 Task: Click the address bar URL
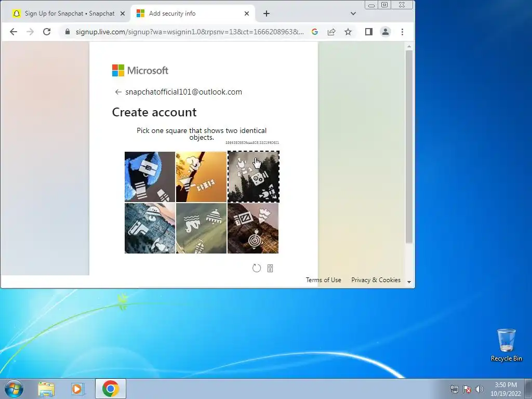click(x=189, y=32)
